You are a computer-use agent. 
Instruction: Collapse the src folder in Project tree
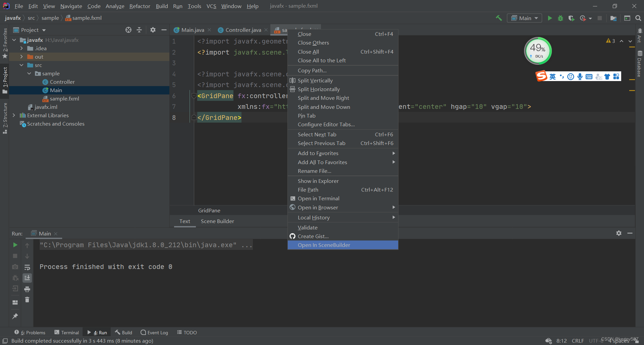22,65
